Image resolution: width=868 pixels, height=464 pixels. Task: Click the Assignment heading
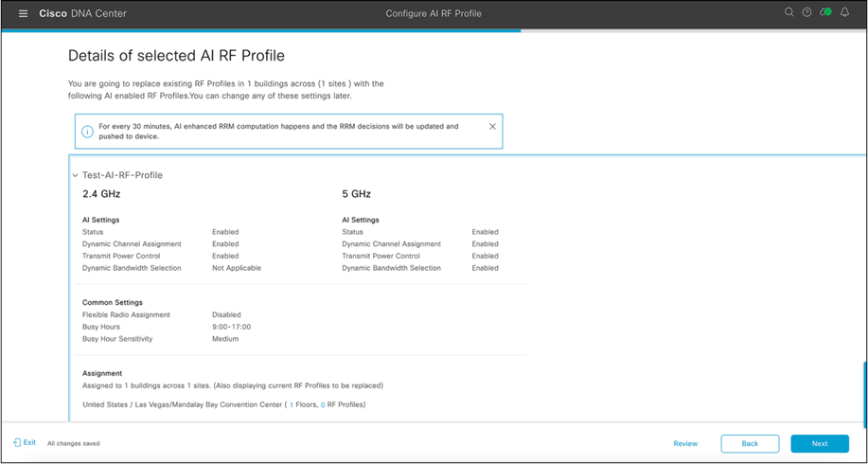tap(102, 373)
